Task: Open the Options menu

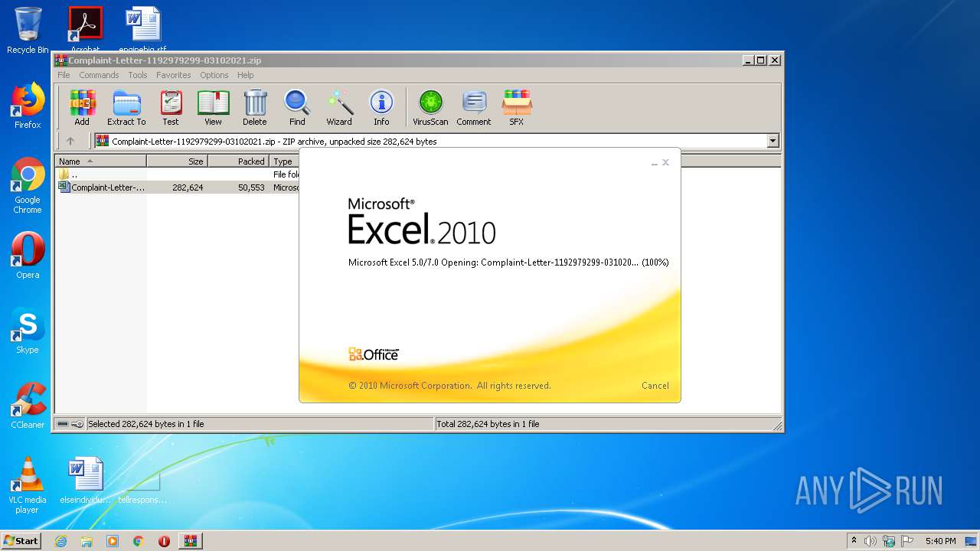Action: tap(214, 75)
